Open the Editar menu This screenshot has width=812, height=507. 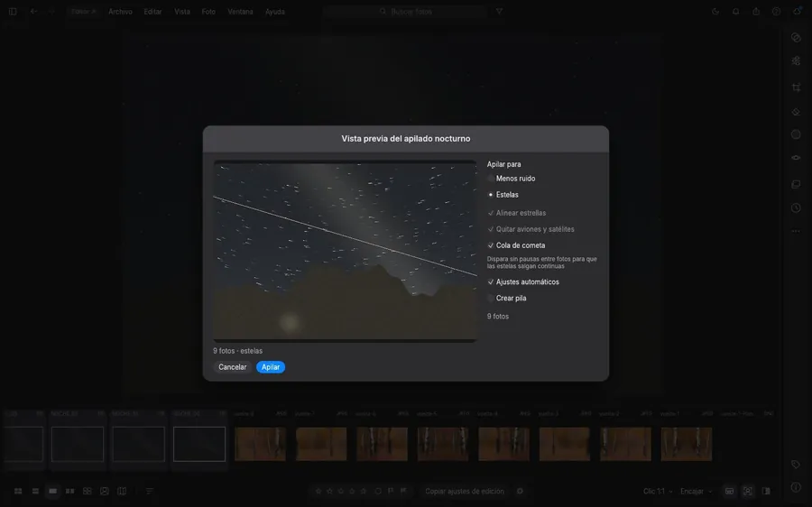tap(152, 12)
